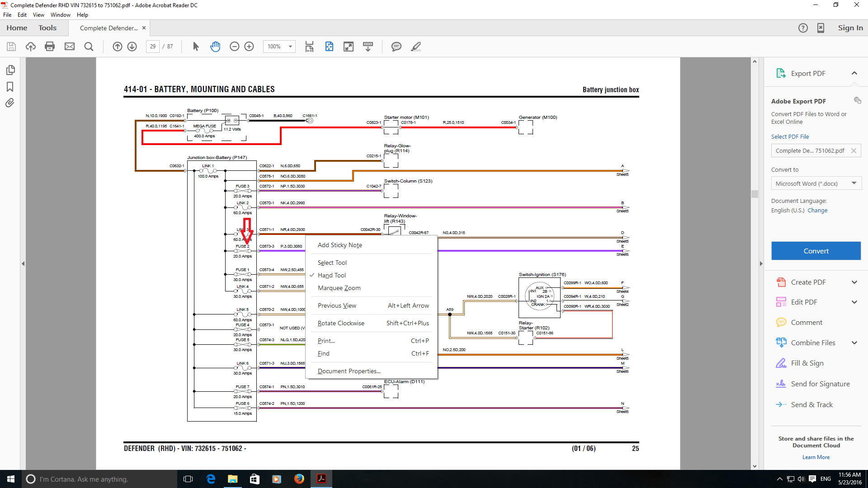Open Page Thumbnails panel
Viewport: 868px width, 488px height.
click(x=10, y=70)
